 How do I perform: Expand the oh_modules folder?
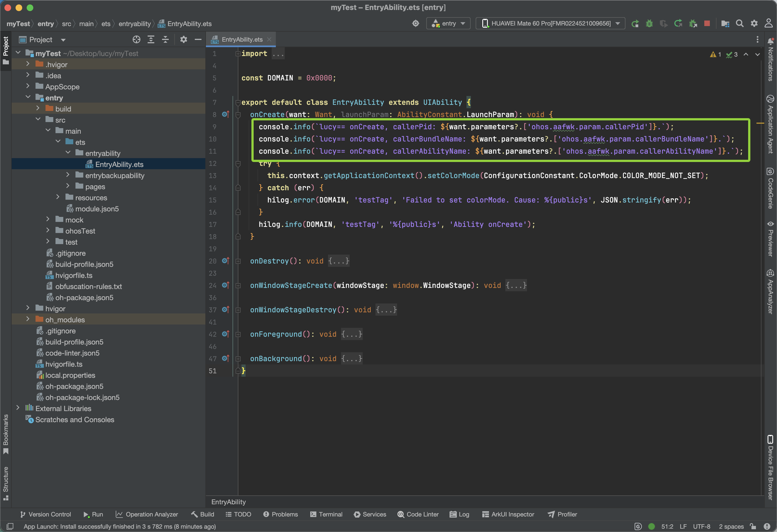click(x=28, y=320)
